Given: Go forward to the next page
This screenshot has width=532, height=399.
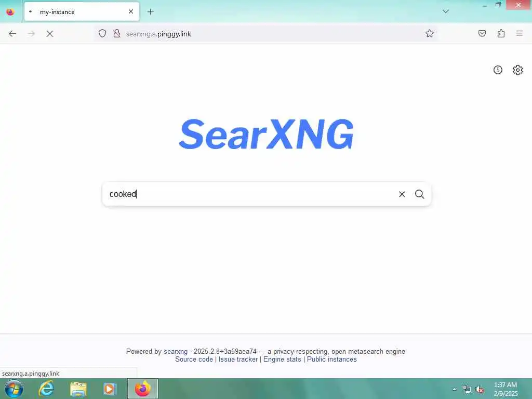Looking at the screenshot, I should point(31,34).
